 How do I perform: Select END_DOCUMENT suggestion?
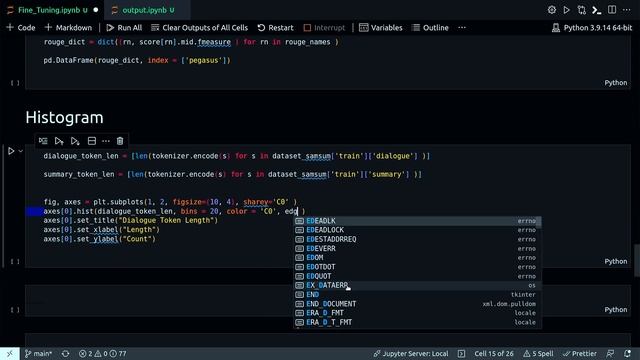point(418,304)
